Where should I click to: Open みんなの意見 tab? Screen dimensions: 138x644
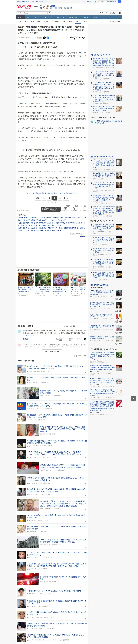(x=73, y=17)
